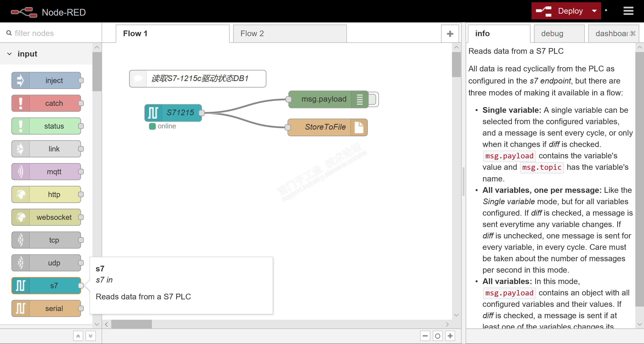Click the canvas horizontal scrollbar thumb
Screen dimensions: 644x344
131,324
